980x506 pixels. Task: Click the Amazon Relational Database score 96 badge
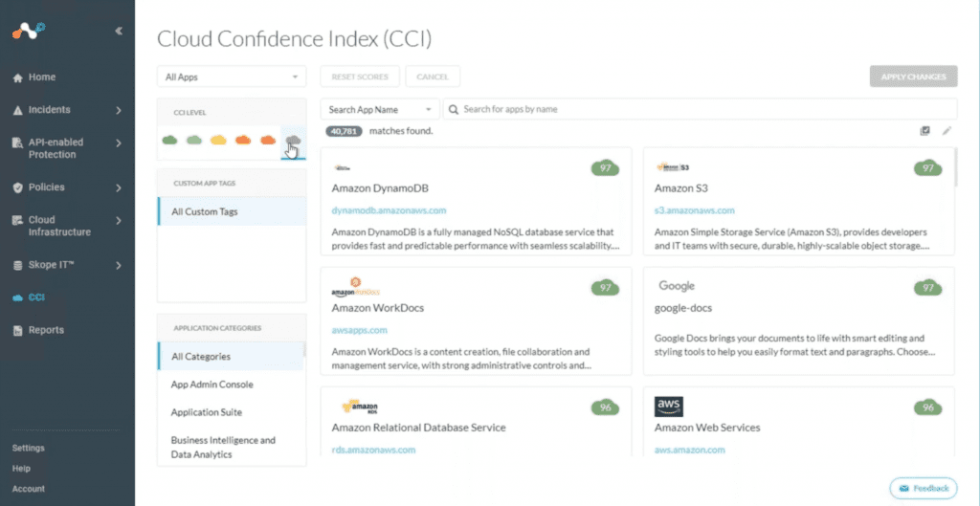point(605,407)
